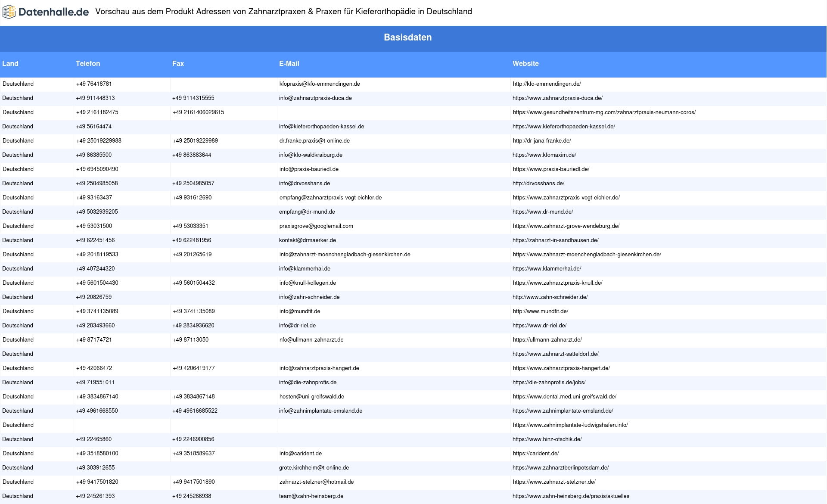The image size is (827, 504).
Task: Select fax number +49 2246900856
Action: tap(193, 439)
